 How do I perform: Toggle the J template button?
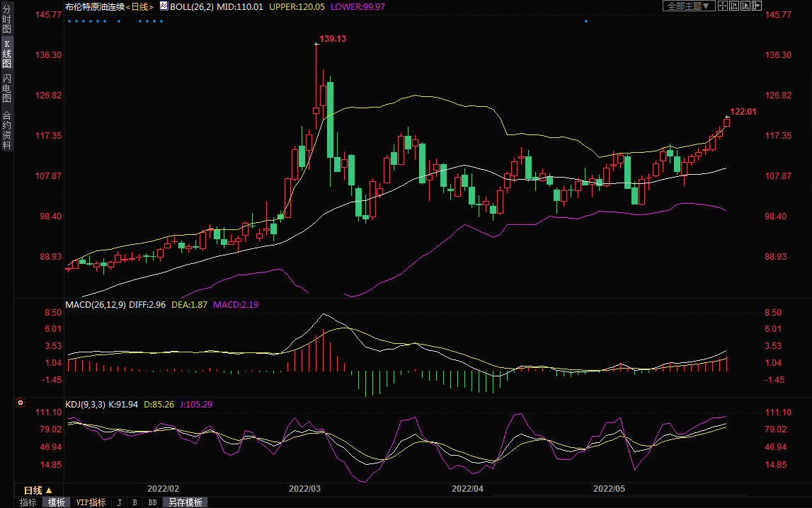pyautogui.click(x=118, y=502)
